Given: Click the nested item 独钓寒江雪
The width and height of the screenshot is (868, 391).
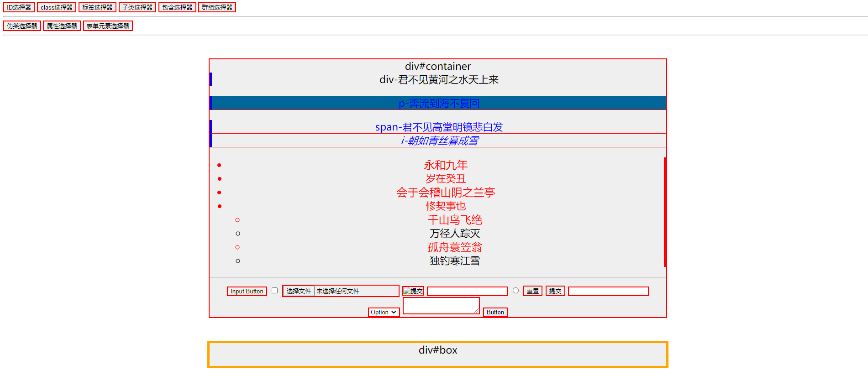Looking at the screenshot, I should (x=455, y=261).
